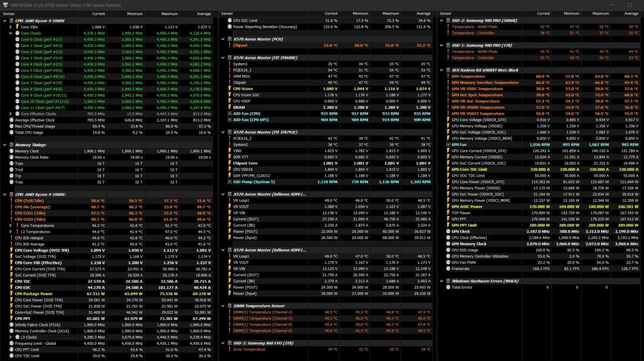
Task: Click thermometer icon beside GPU Hot Spot Temperature
Action: click(x=448, y=95)
